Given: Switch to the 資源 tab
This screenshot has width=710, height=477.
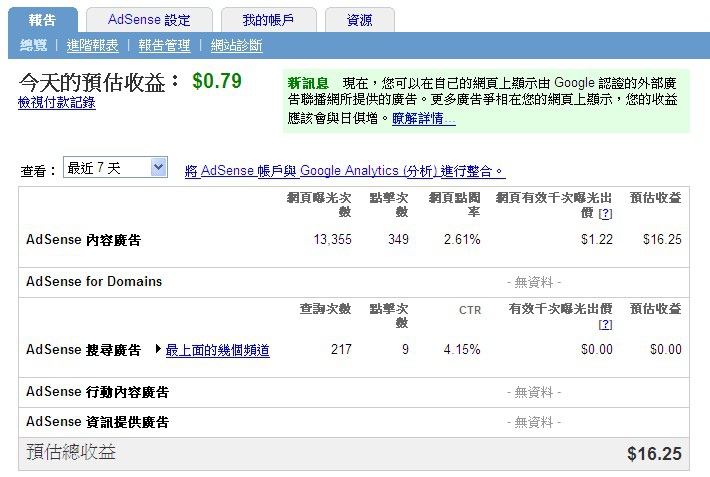Looking at the screenshot, I should pyautogui.click(x=360, y=20).
